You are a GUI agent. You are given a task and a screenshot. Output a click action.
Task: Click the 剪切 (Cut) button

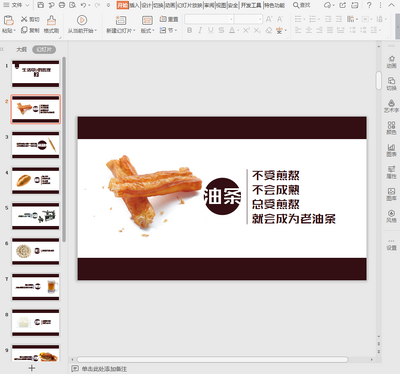pyautogui.click(x=30, y=19)
